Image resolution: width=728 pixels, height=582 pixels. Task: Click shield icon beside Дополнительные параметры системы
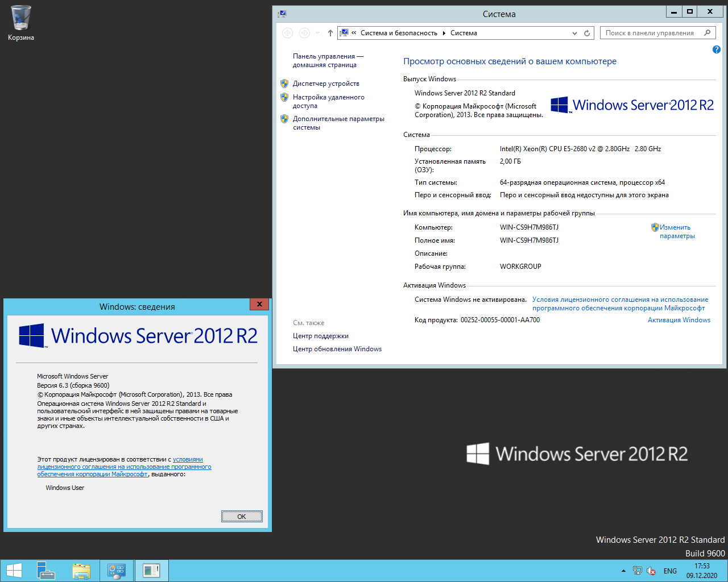tap(284, 119)
